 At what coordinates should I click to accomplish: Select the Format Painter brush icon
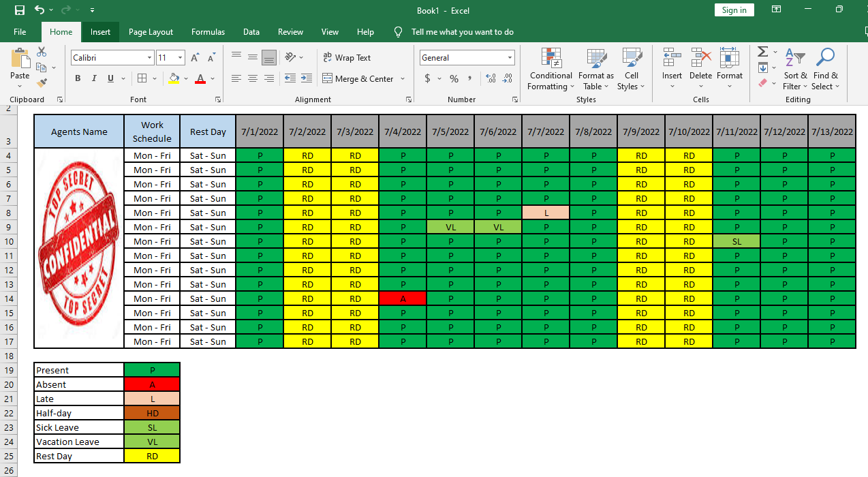click(x=42, y=83)
